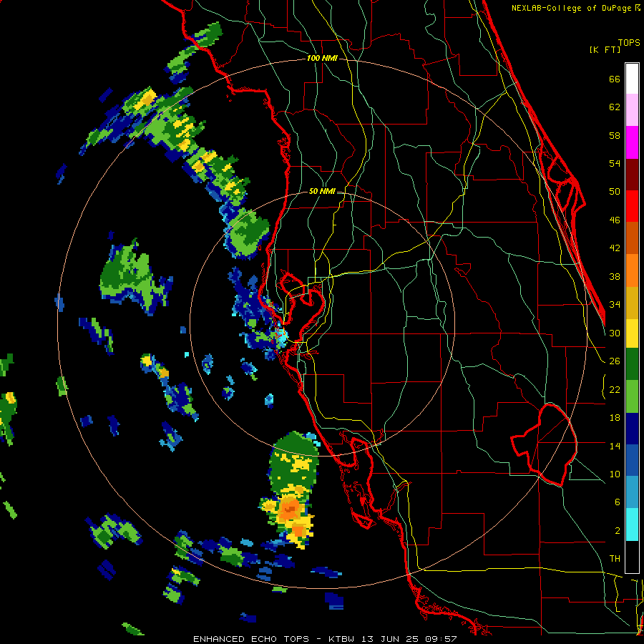Image resolution: width=644 pixels, height=644 pixels.
Task: Click the K FT units label
Action: pyautogui.click(x=605, y=49)
